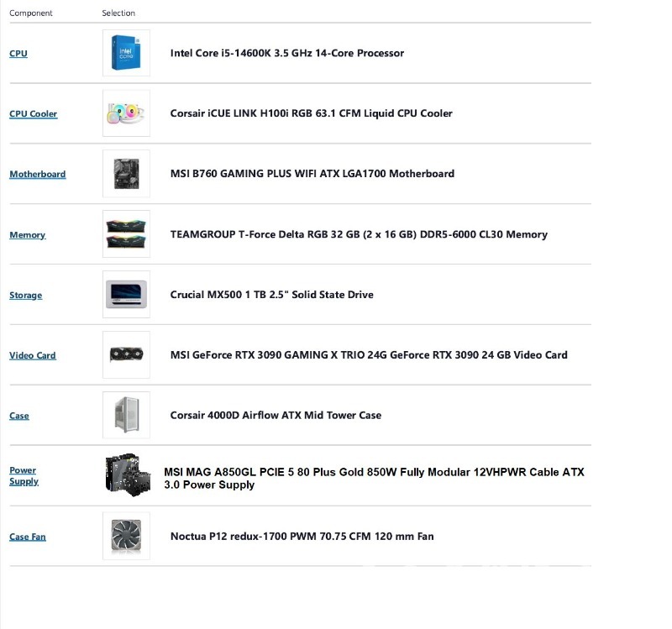
Task: Select the Intel Core i5-14600K product name
Action: pos(286,53)
